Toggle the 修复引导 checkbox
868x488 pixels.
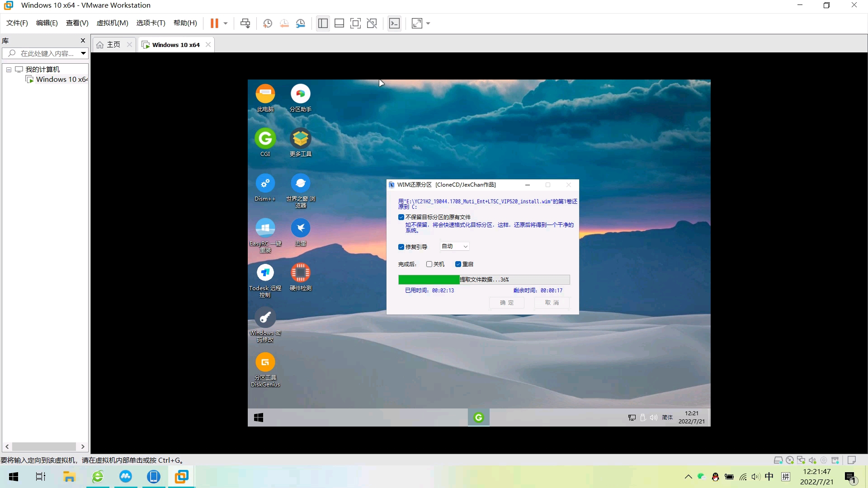[x=401, y=247]
